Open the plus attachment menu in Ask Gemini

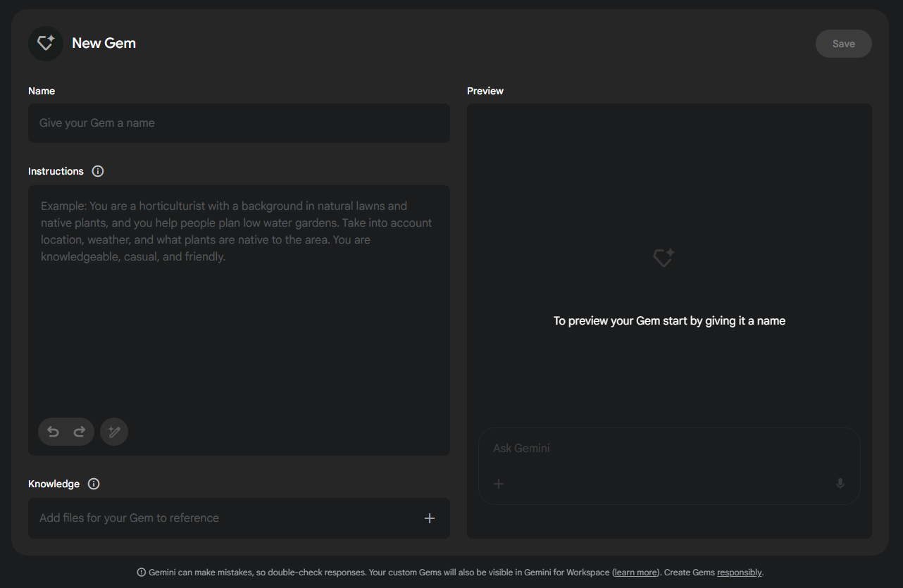pyautogui.click(x=499, y=484)
